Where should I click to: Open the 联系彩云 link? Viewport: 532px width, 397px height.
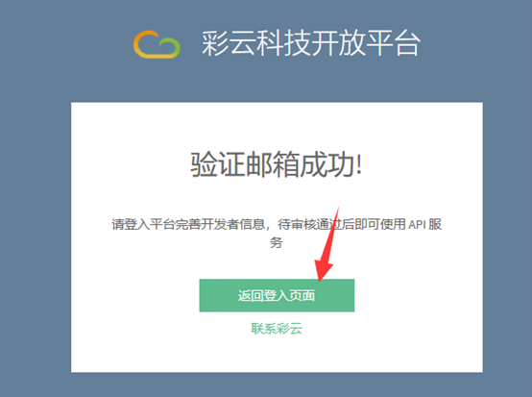[x=277, y=329]
